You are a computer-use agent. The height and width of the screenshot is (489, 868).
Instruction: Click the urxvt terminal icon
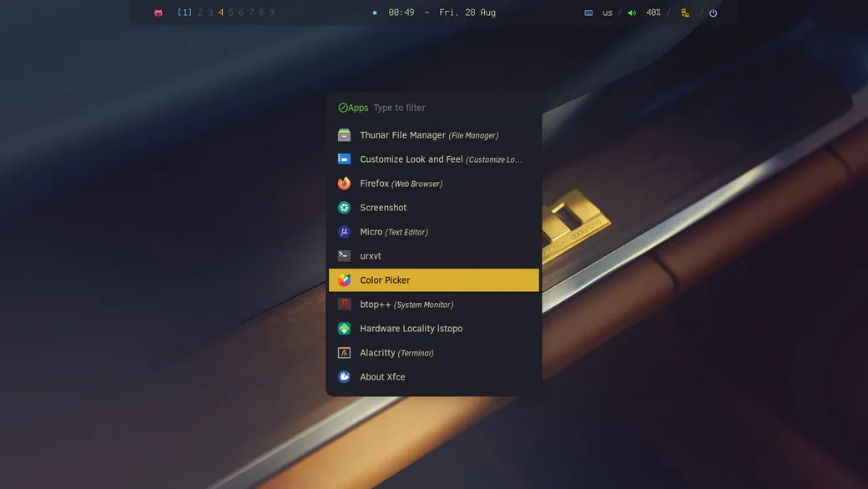(x=345, y=255)
